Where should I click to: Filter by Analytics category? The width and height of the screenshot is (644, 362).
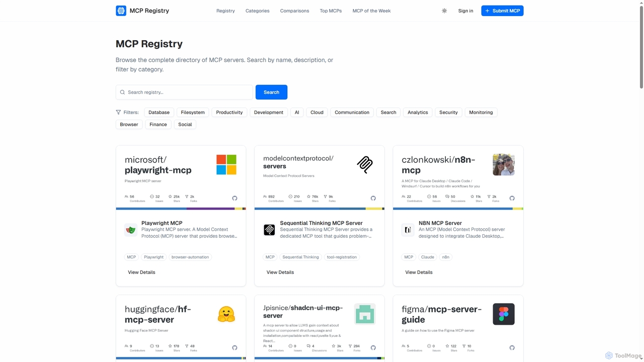pos(418,112)
